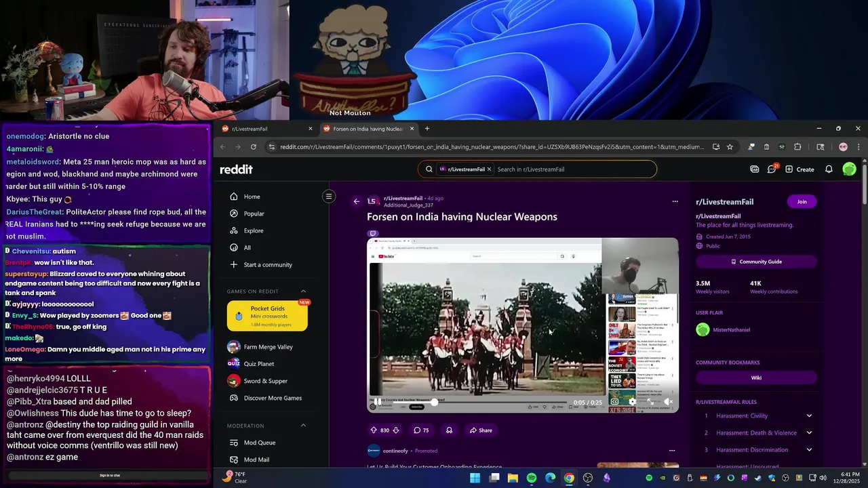Remove the r/LivestreamFail search filter chip
The width and height of the screenshot is (868, 488).
(x=489, y=169)
